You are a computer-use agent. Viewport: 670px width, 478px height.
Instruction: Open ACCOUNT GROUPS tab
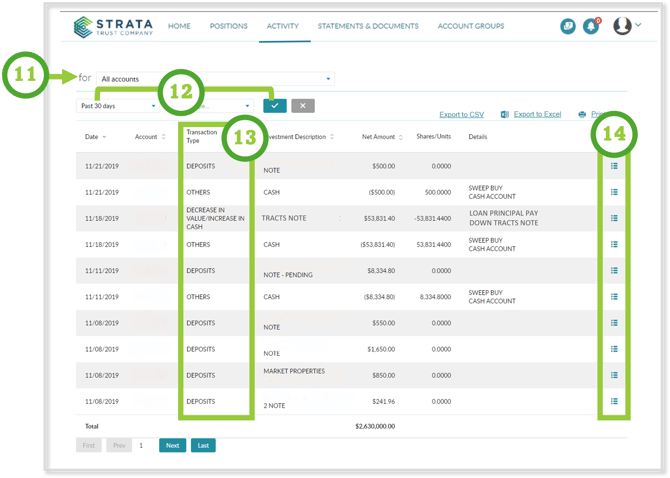[471, 26]
